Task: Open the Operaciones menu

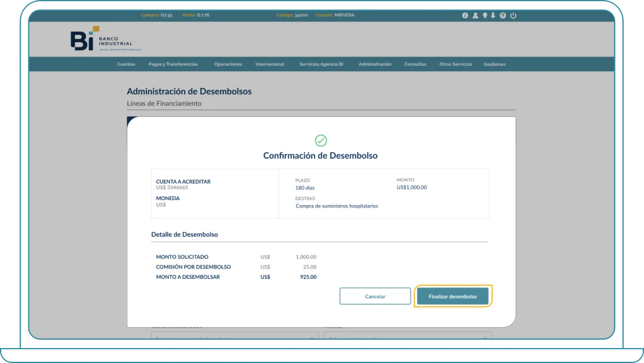Action: coord(228,64)
